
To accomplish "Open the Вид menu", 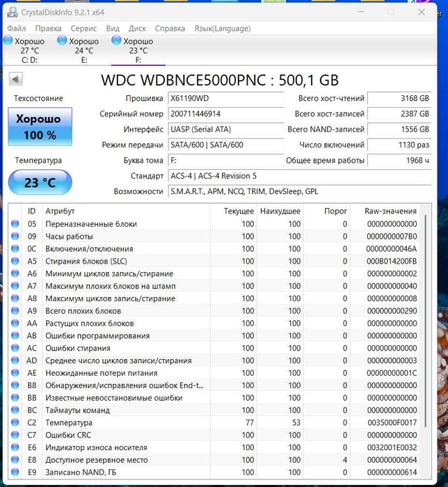I will click(113, 29).
